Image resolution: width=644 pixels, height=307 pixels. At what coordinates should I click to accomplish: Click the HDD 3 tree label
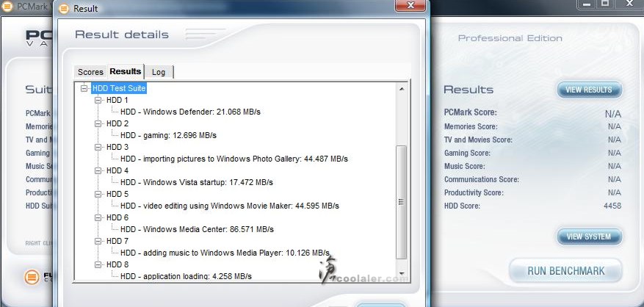[117, 147]
